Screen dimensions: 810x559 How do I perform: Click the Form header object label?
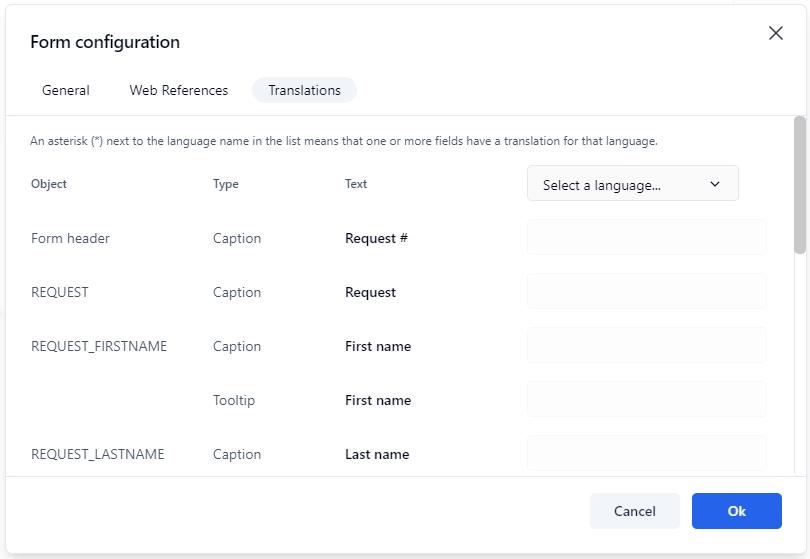click(x=70, y=238)
